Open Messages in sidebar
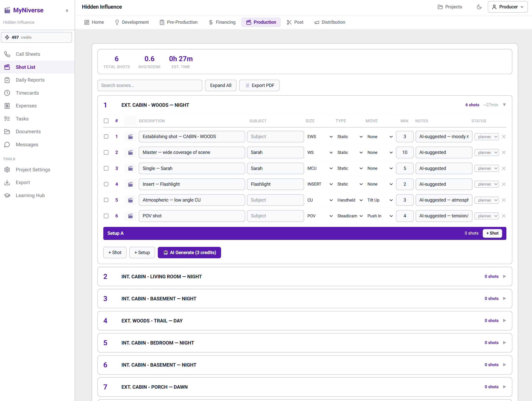 click(x=27, y=145)
